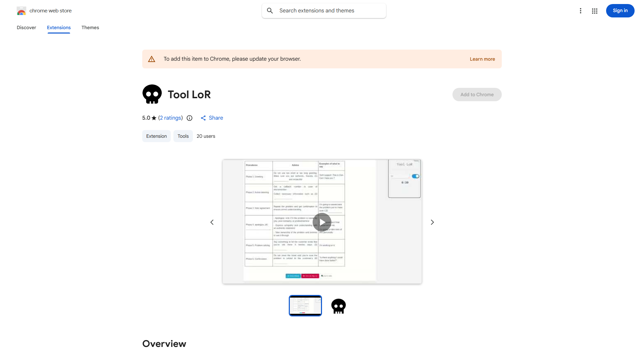Click the Sign in button
The width and height of the screenshot is (644, 362).
(620, 11)
